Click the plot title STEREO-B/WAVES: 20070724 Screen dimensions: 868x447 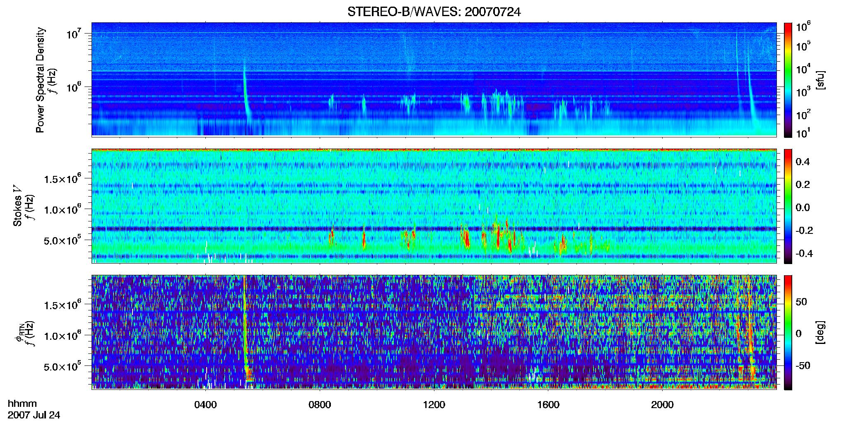pos(434,12)
